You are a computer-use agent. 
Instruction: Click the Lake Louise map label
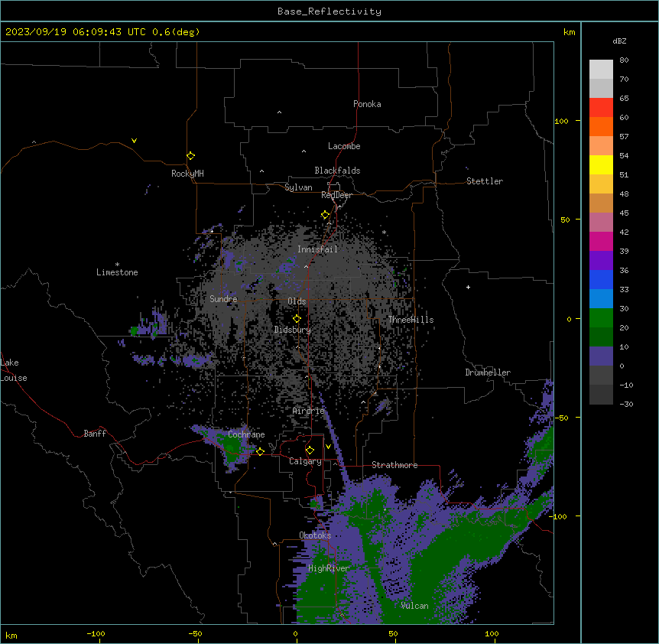coord(14,370)
